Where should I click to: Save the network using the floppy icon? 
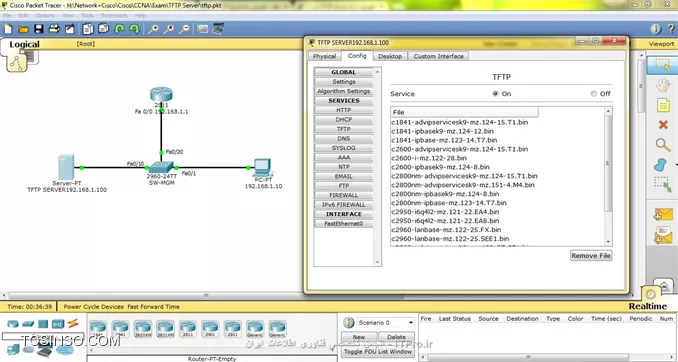pyautogui.click(x=39, y=29)
